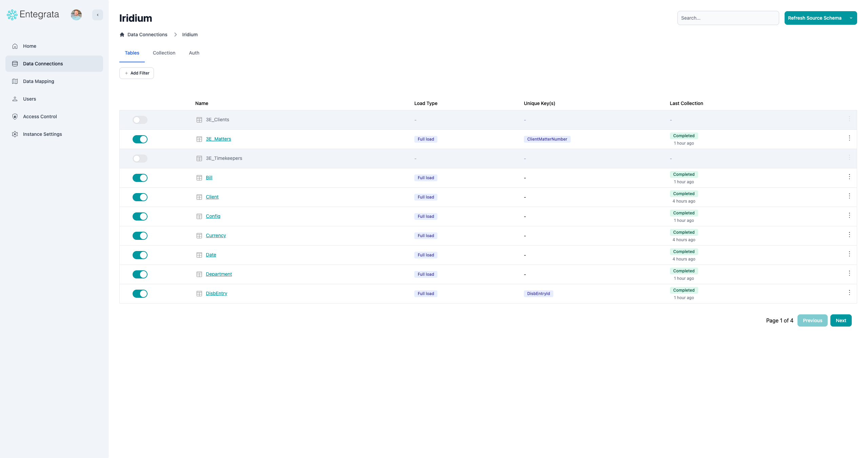Screen dimensions: 868x458
Task: Click the home icon in the breadcrumb
Action: (122, 35)
